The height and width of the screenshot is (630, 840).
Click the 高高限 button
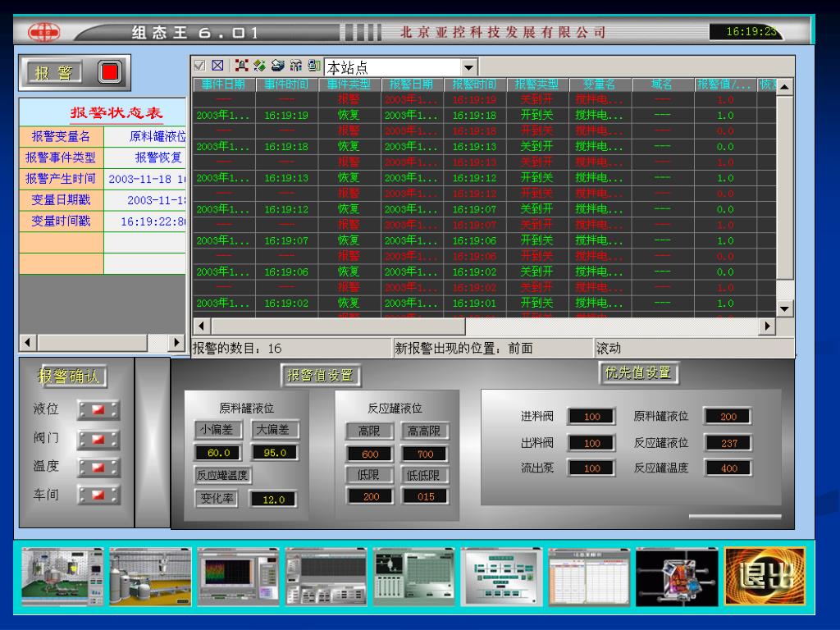425,431
